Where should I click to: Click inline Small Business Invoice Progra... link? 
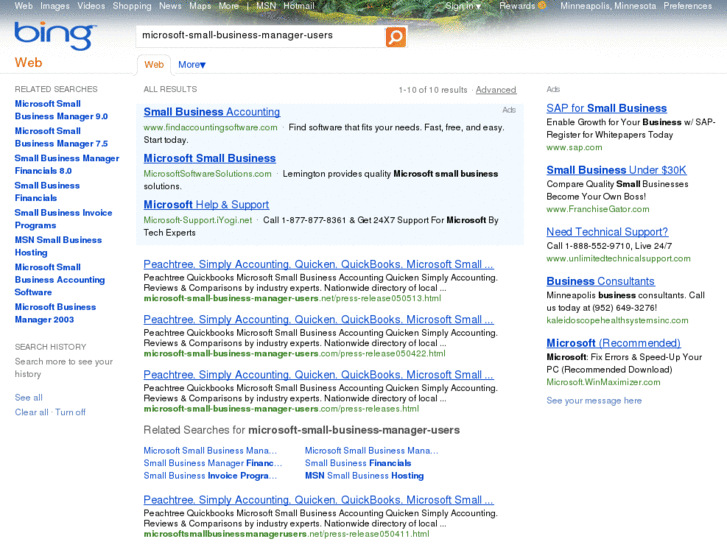click(x=210, y=475)
